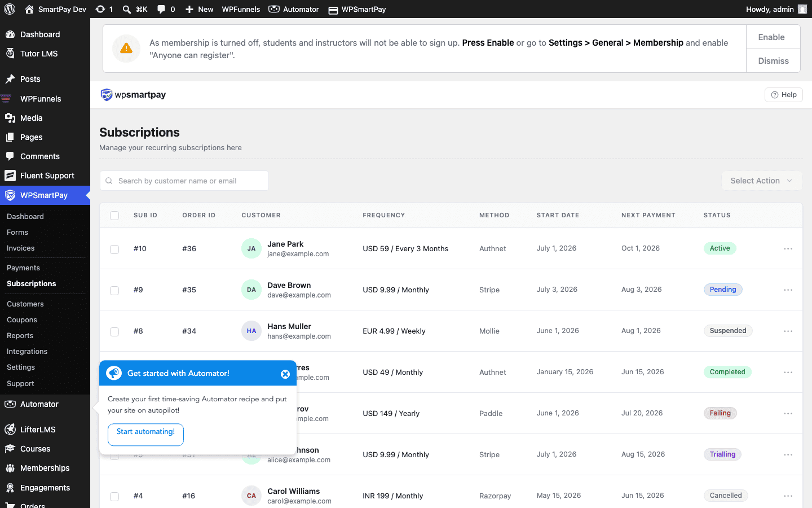812x508 pixels.
Task: Open row actions for subscription #4
Action: click(788, 496)
